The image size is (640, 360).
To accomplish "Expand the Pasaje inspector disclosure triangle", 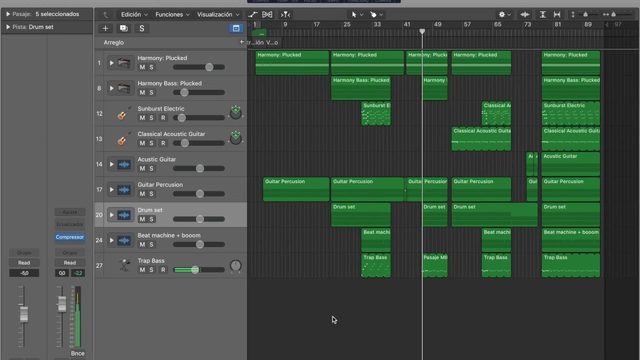I will coord(8,14).
